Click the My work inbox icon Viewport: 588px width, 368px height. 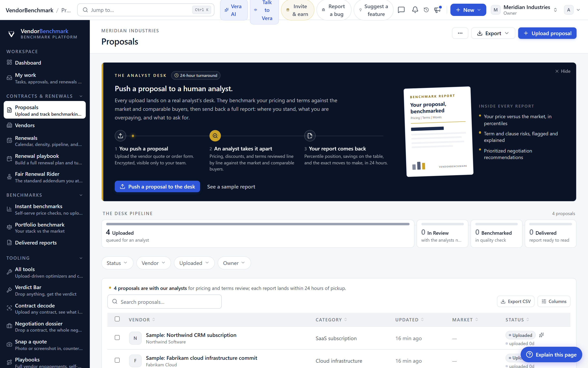coord(9,78)
